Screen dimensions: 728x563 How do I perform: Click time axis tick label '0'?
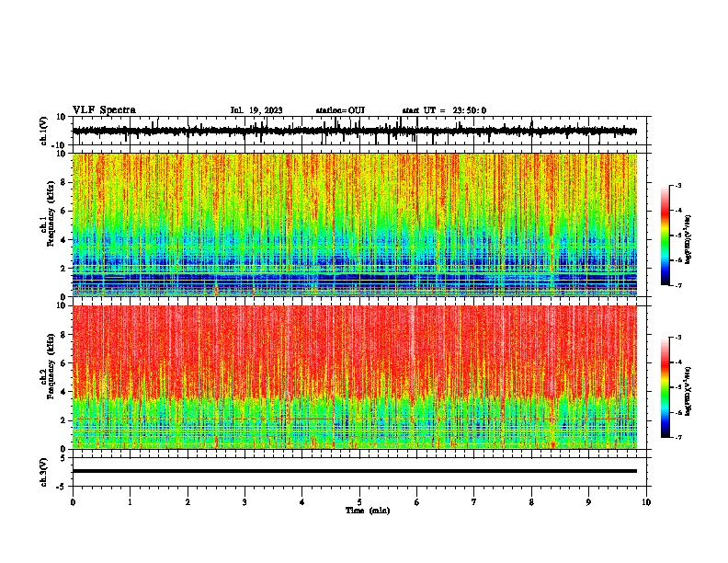pyautogui.click(x=73, y=502)
